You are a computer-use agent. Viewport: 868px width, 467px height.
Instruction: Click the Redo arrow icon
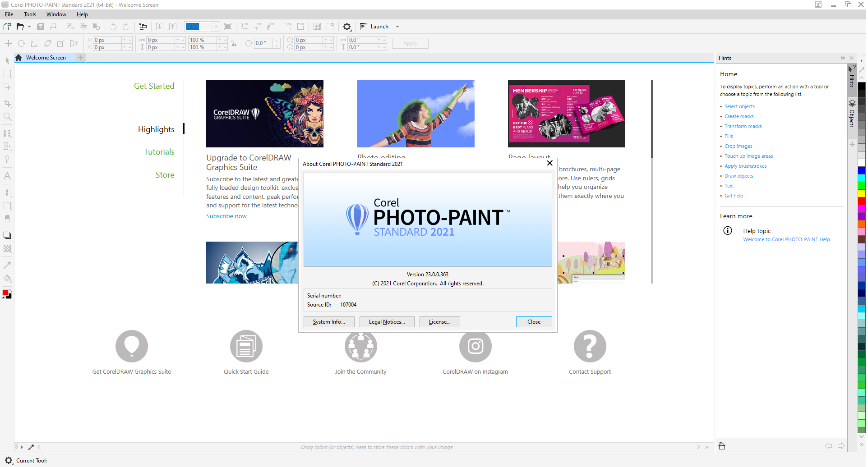tap(126, 27)
